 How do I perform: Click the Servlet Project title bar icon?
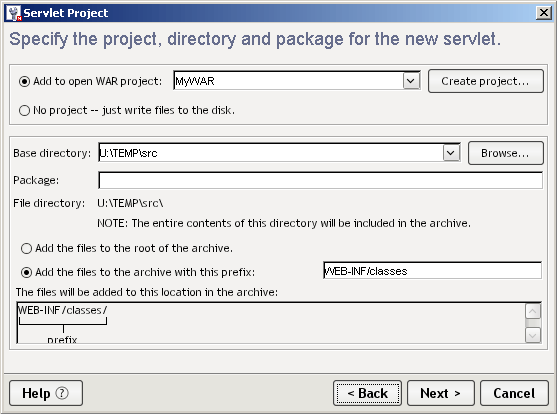coord(14,13)
